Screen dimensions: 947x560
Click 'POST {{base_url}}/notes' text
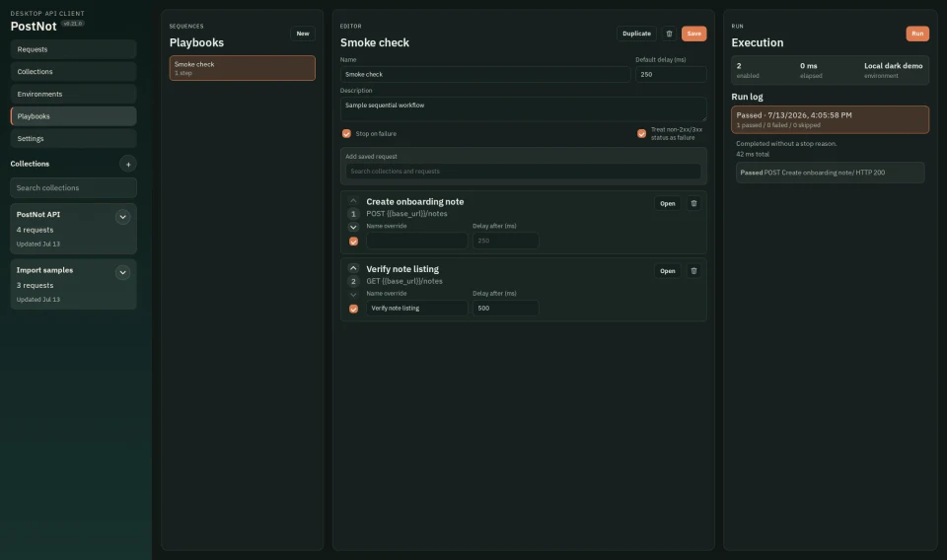pos(406,214)
